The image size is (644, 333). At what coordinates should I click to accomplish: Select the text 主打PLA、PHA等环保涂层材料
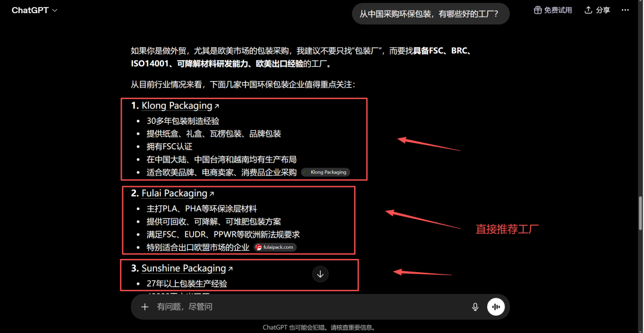pyautogui.click(x=202, y=209)
